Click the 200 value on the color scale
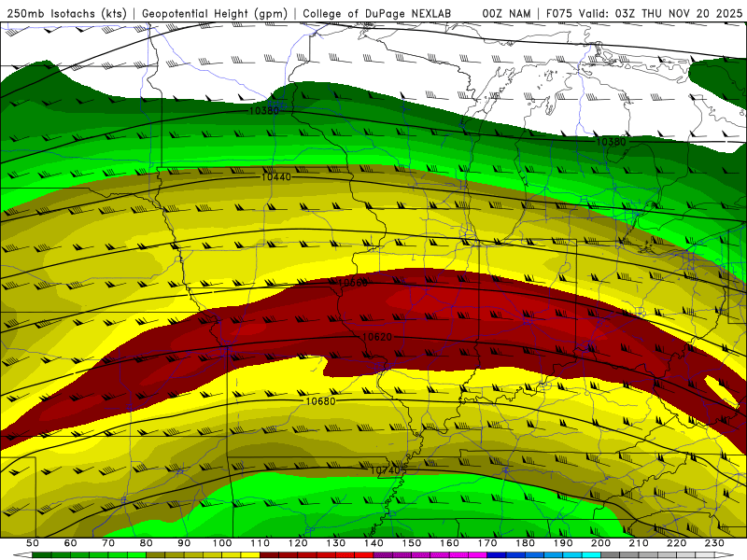 coord(600,543)
